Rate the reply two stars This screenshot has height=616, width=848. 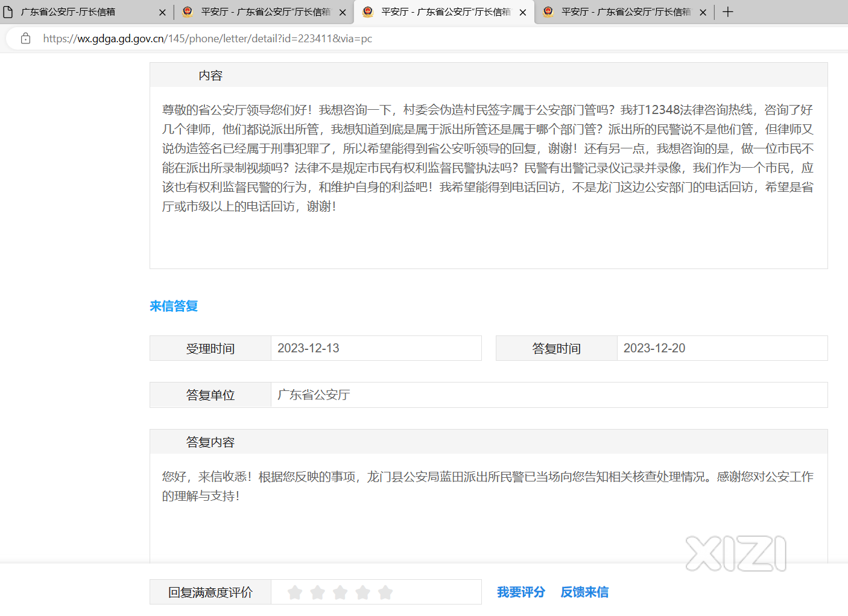pos(317,592)
